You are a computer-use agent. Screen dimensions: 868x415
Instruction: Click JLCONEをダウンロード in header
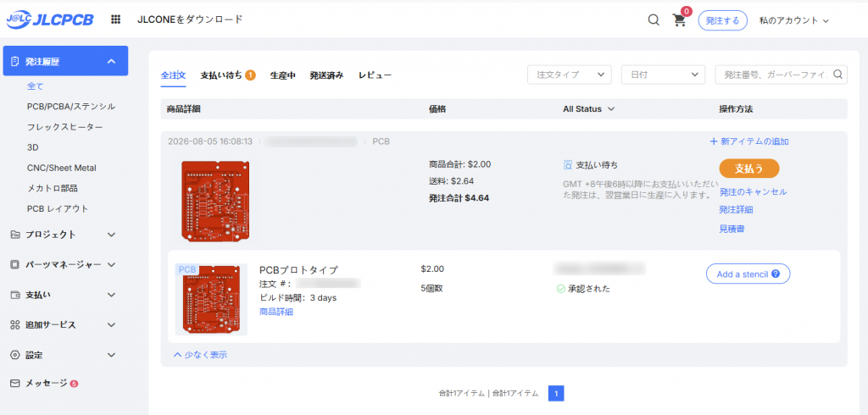190,19
